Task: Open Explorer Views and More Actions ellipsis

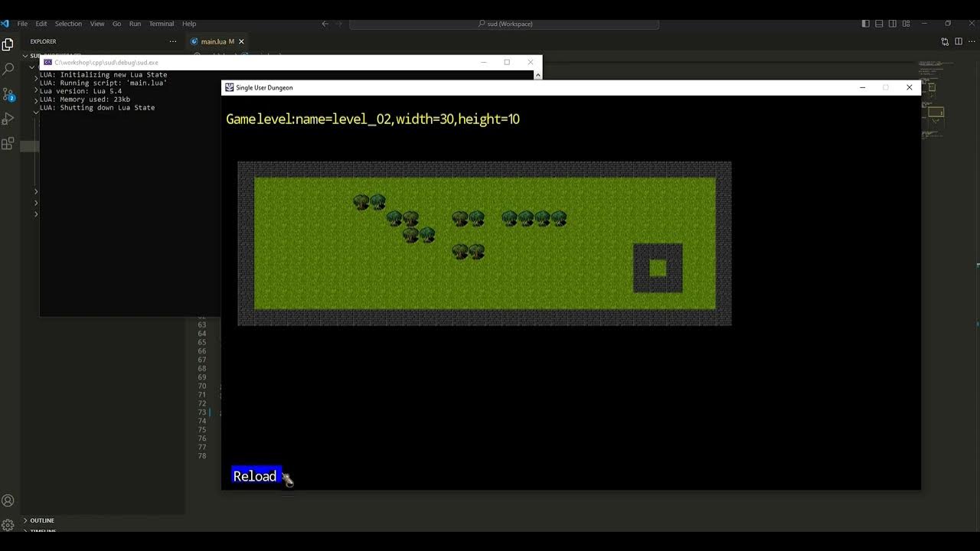Action: [x=173, y=41]
